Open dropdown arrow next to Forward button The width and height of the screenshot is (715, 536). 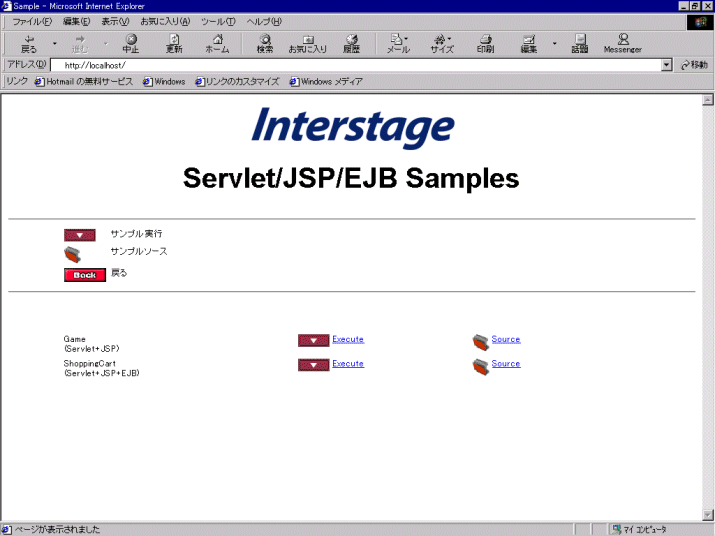click(x=106, y=44)
